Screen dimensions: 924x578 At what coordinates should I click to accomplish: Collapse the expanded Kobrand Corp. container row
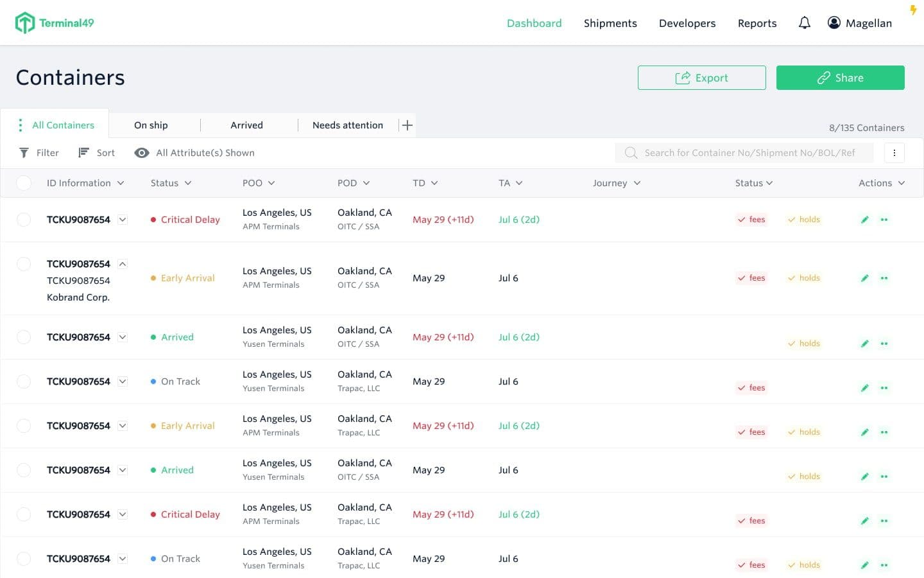pyautogui.click(x=123, y=264)
